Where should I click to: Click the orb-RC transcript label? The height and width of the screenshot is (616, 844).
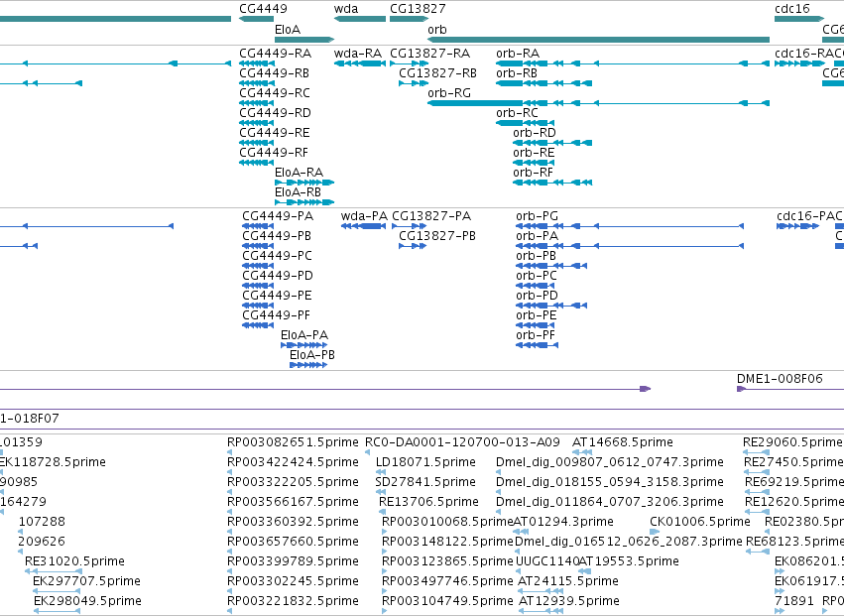518,113
